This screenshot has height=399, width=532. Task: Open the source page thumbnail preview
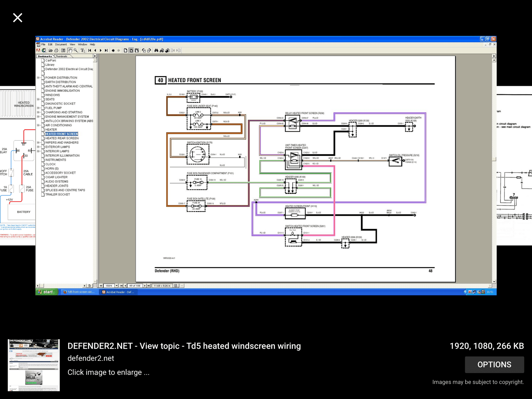point(34,365)
